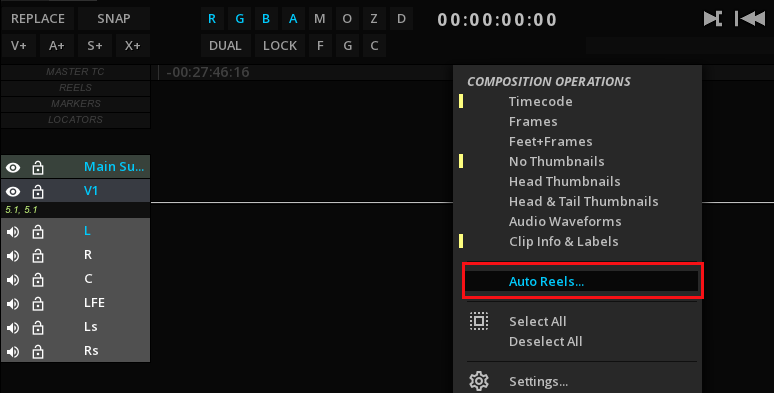Enable the LOCK toggle button
The width and height of the screenshot is (774, 393).
pyautogui.click(x=280, y=45)
